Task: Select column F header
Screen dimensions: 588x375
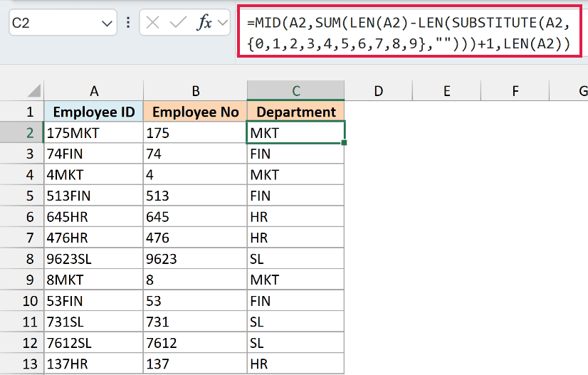Action: click(x=515, y=91)
